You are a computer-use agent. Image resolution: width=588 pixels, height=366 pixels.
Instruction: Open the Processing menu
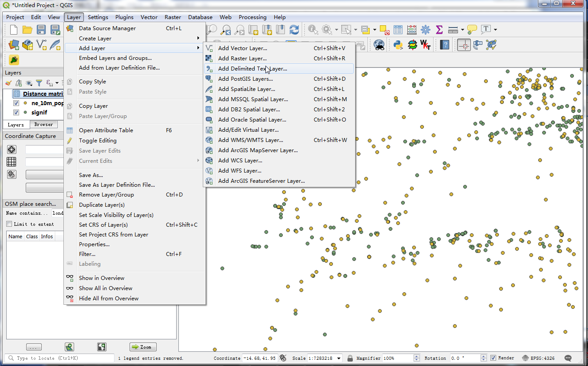(x=253, y=17)
